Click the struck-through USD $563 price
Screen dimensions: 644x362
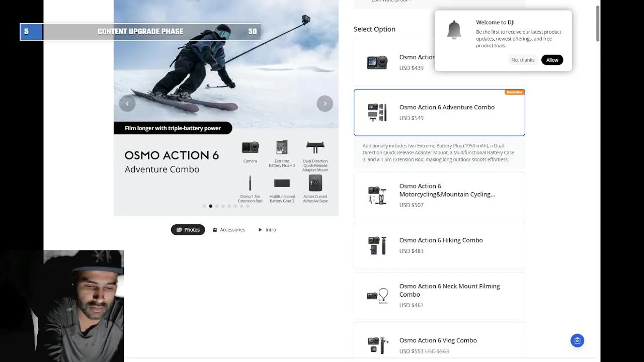point(437,351)
